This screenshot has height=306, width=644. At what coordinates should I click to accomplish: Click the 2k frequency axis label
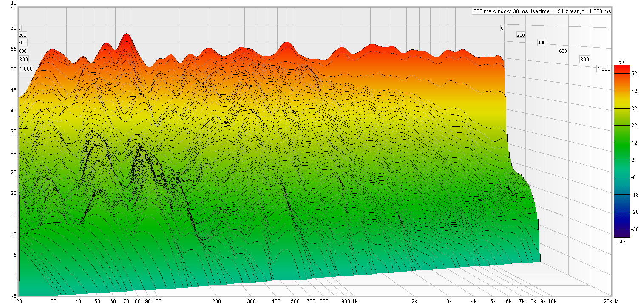(414, 301)
